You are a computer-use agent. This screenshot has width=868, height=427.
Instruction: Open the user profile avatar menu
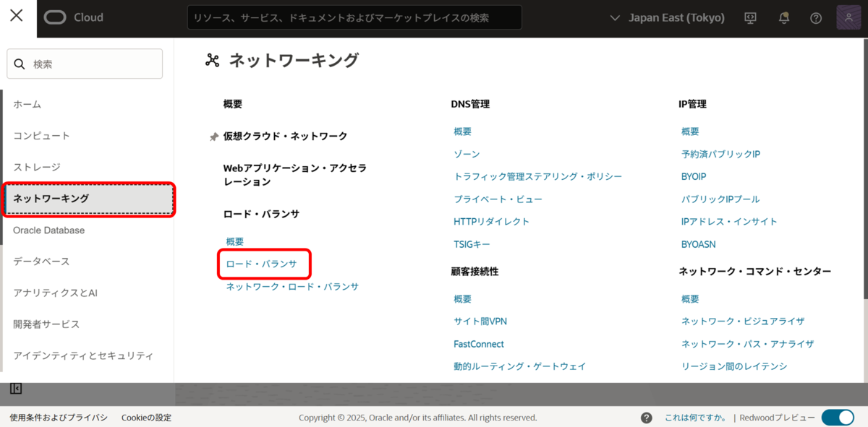pos(848,17)
